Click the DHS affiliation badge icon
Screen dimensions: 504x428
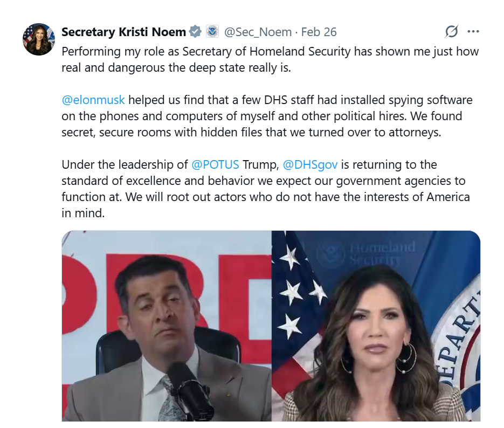[212, 32]
